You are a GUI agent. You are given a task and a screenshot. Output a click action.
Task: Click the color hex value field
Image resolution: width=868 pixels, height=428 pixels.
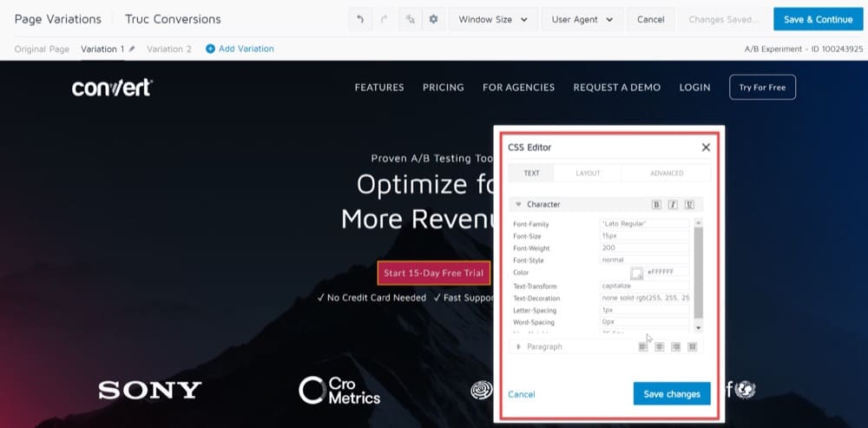click(667, 272)
